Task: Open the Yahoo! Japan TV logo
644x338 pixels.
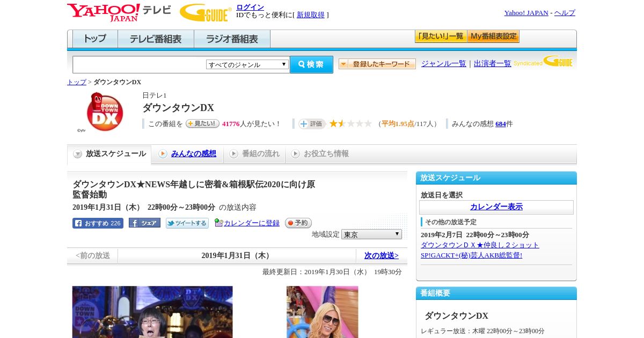Action: (x=119, y=12)
